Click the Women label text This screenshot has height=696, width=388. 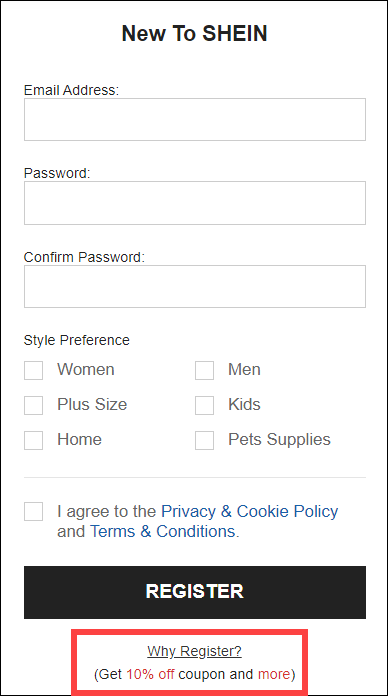(86, 369)
